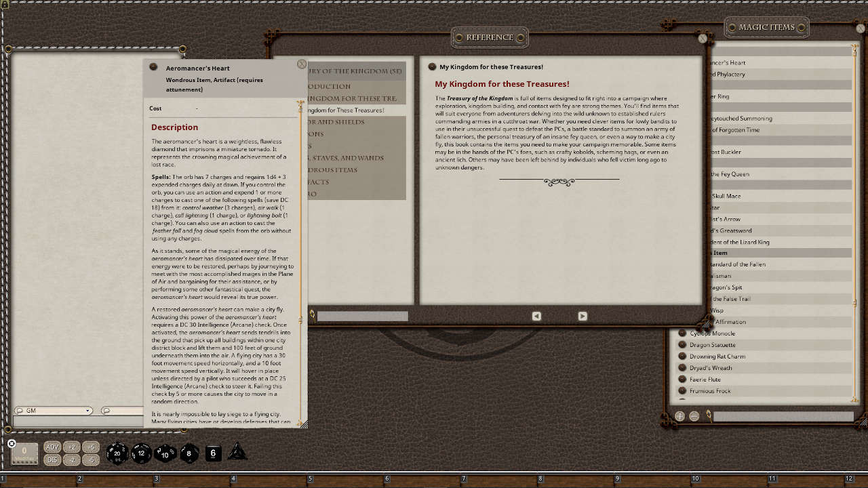Go to the next page with the right arrow
This screenshot has width=868, height=488.
tap(582, 316)
